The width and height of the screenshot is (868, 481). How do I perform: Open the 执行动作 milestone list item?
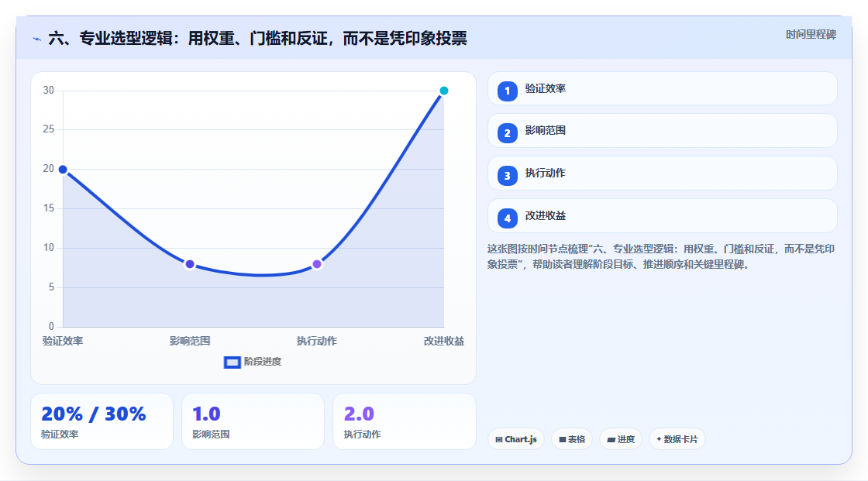662,174
